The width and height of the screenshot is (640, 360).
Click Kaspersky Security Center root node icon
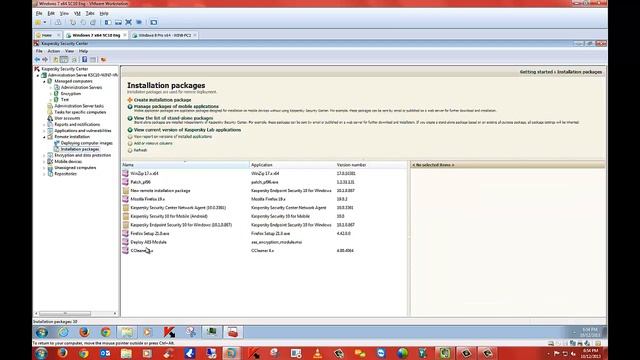37,69
